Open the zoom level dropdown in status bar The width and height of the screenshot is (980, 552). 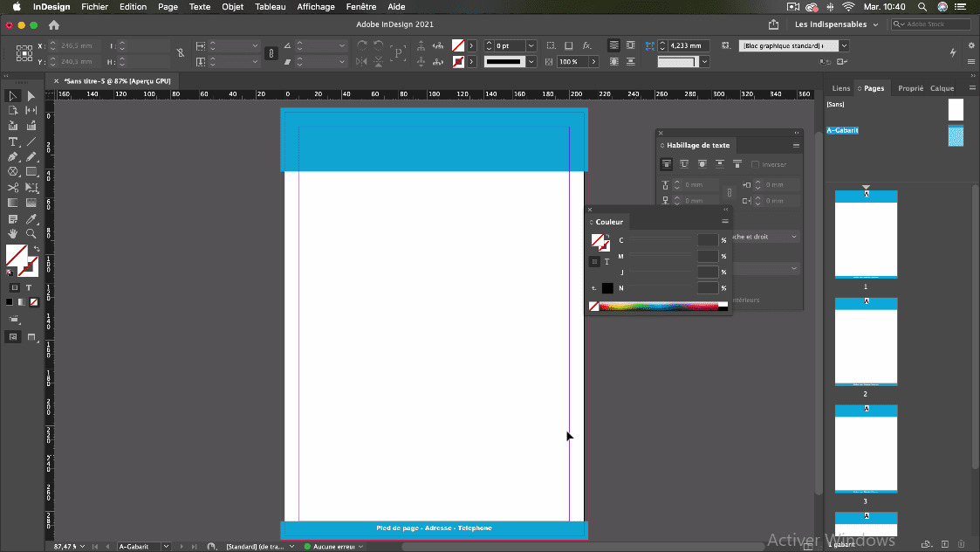[x=83, y=547]
